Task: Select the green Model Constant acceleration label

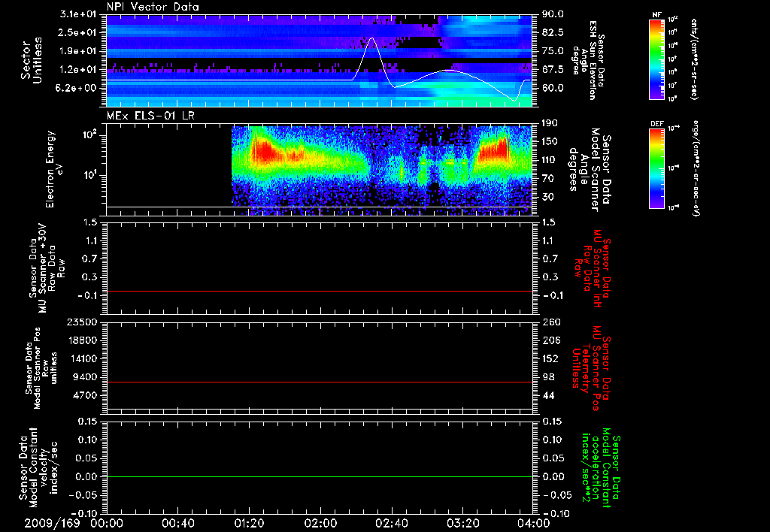Action: click(x=601, y=469)
